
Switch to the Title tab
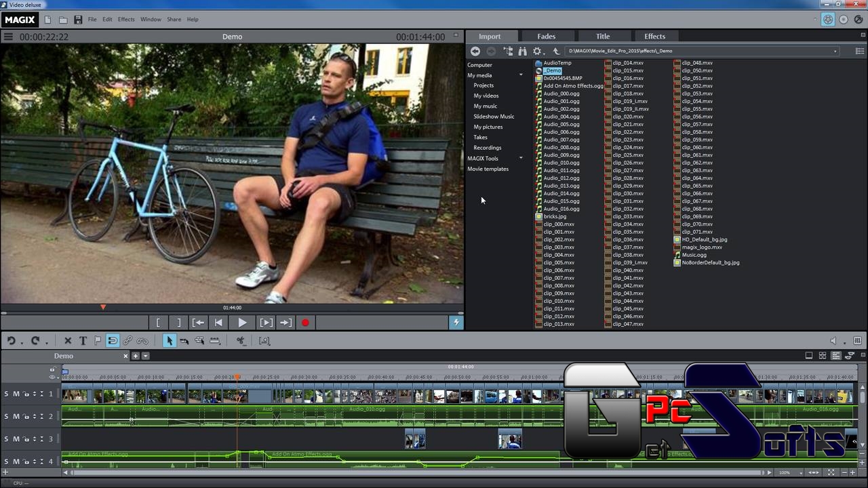[603, 37]
